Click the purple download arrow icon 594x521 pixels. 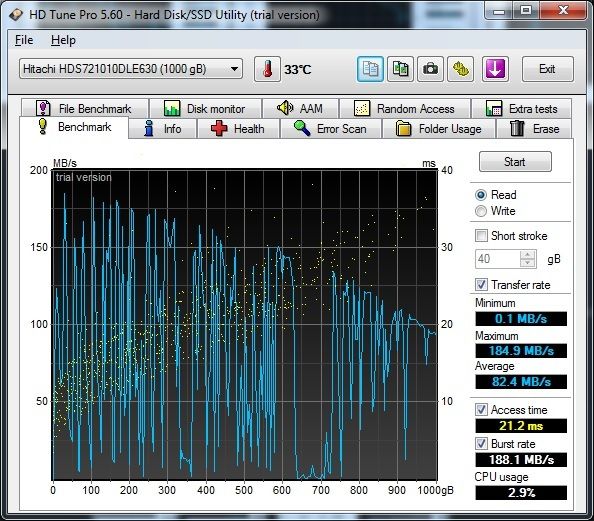point(495,69)
